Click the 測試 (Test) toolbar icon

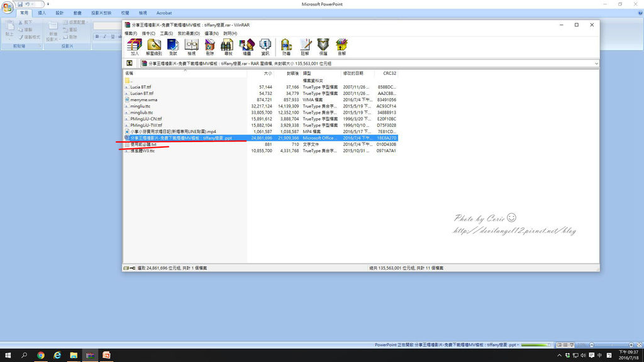point(173,47)
